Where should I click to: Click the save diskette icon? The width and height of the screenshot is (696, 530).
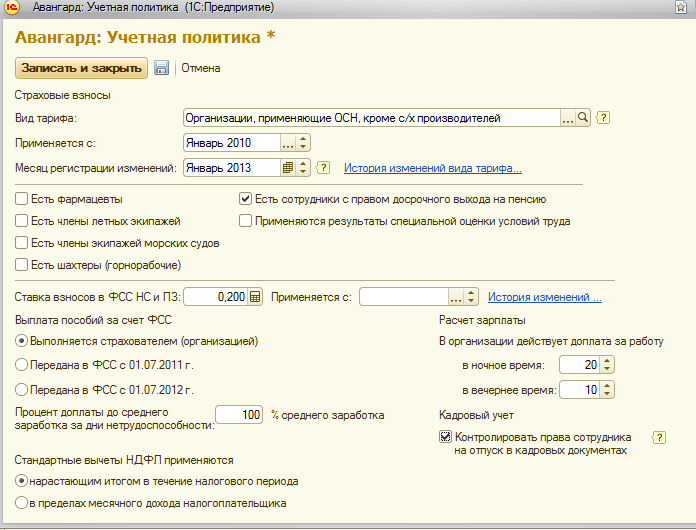pos(161,68)
